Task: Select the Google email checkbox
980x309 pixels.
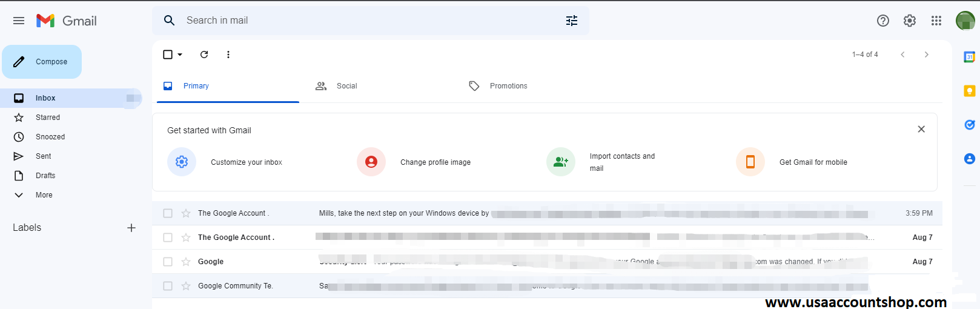Action: (168, 262)
